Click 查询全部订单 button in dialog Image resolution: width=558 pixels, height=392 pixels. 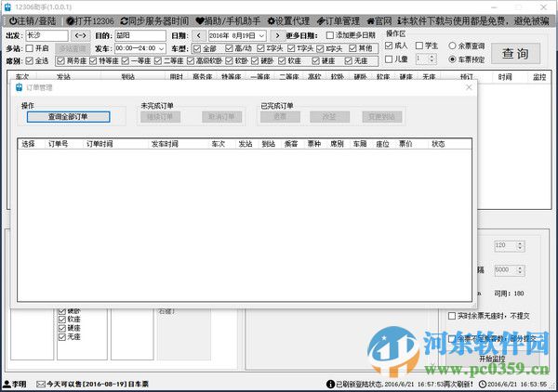click(x=68, y=116)
